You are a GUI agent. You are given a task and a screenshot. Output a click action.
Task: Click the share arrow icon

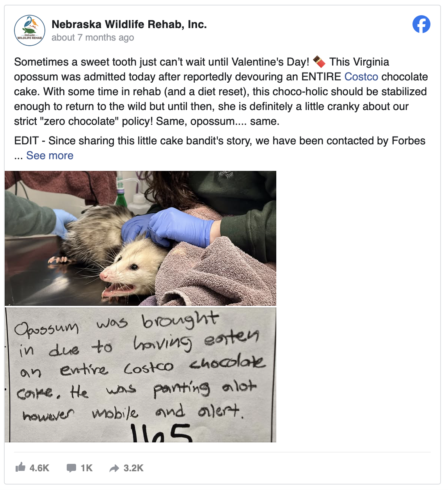click(114, 468)
